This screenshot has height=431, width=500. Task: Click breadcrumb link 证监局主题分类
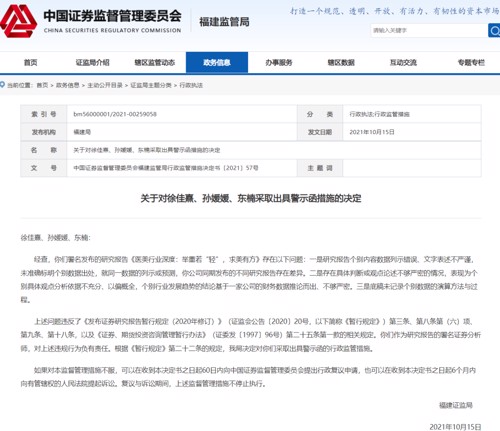click(x=151, y=85)
